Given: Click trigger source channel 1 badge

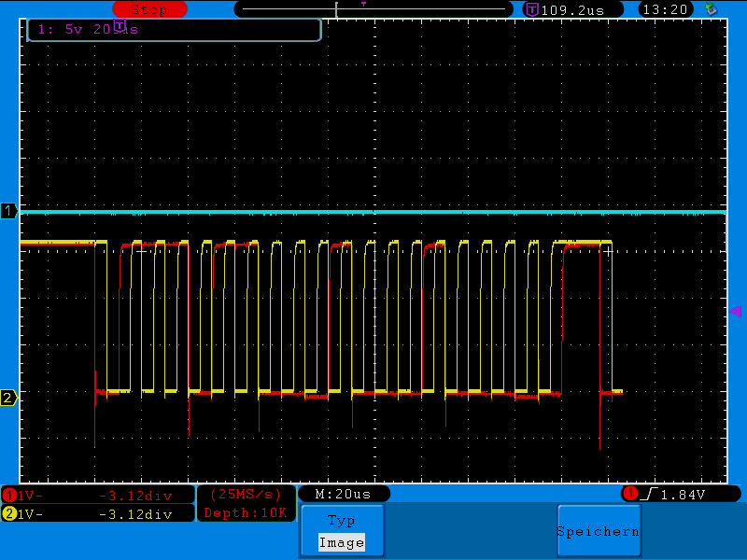Looking at the screenshot, I should [631, 494].
